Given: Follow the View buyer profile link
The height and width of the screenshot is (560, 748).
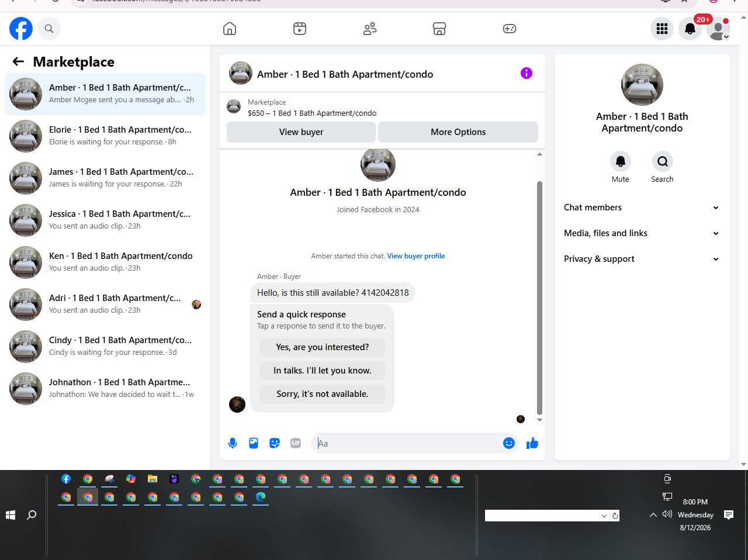Looking at the screenshot, I should coord(416,256).
